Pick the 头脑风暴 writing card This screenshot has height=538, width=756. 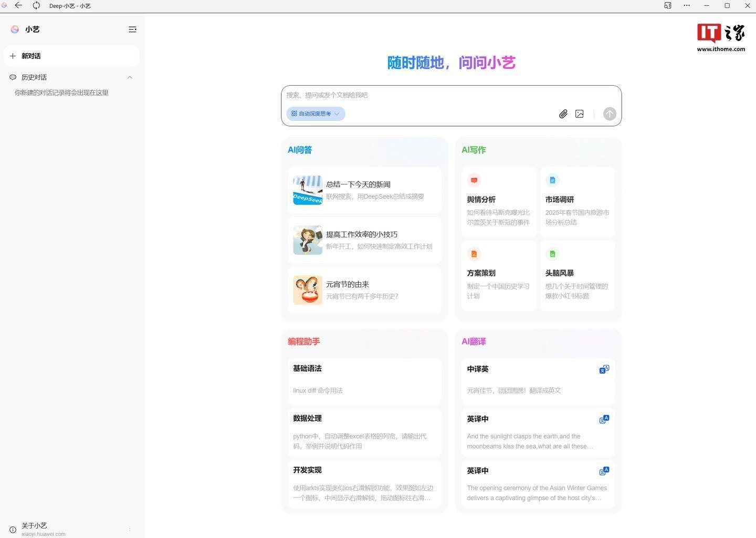tap(577, 276)
